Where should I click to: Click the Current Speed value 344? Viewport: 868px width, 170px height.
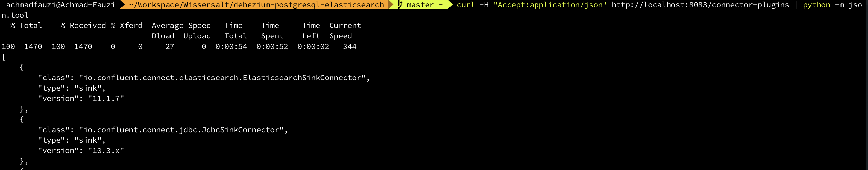coord(349,47)
